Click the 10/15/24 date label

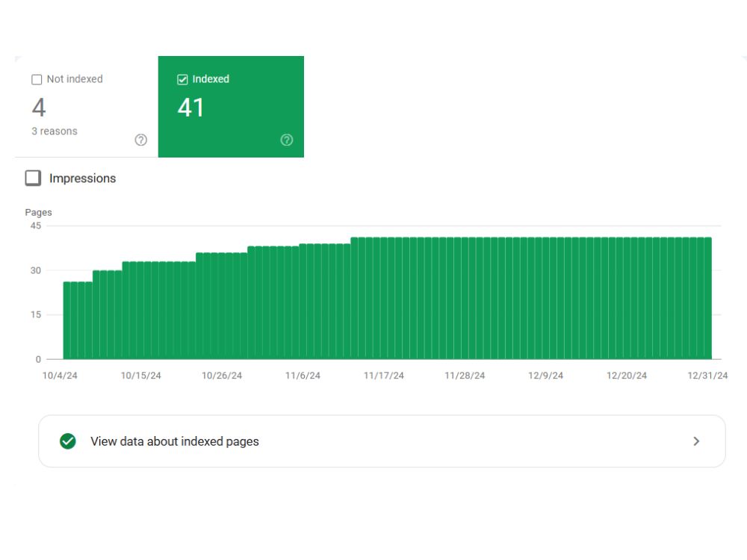[141, 376]
